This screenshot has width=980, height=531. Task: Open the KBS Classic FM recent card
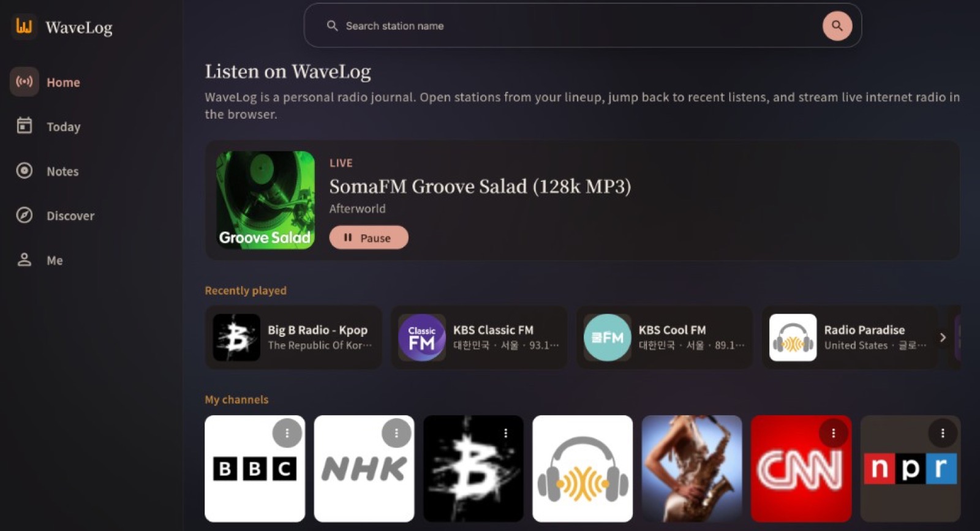point(479,337)
